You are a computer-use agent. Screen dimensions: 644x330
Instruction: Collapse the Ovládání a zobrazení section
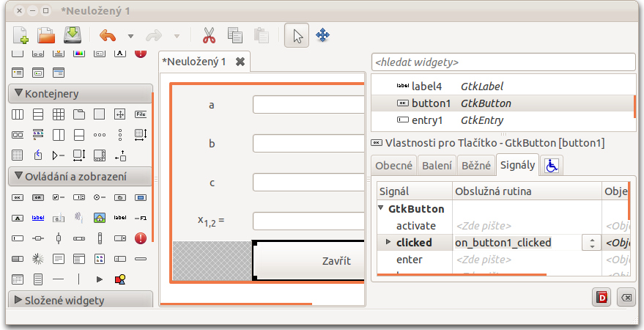click(81, 177)
